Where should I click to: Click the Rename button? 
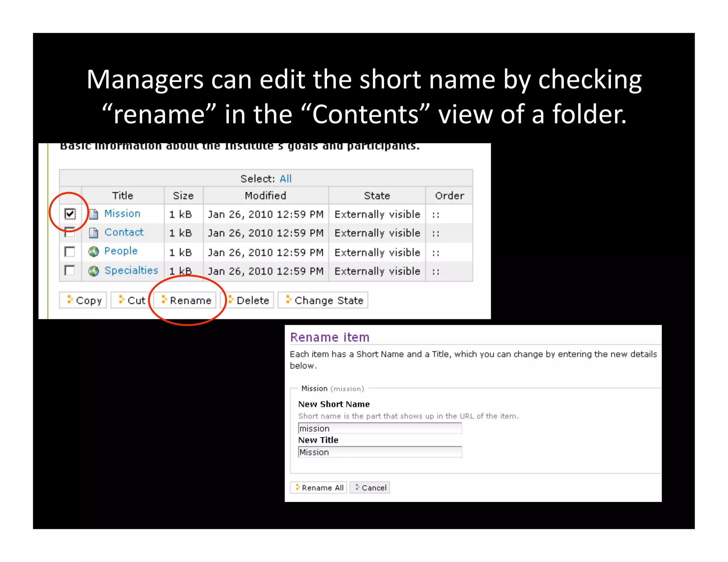click(x=185, y=300)
